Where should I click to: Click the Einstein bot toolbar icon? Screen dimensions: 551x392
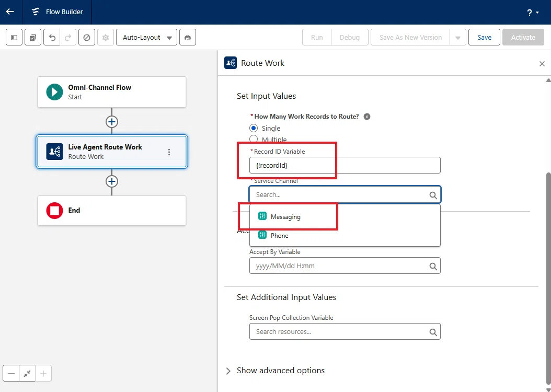pos(188,37)
